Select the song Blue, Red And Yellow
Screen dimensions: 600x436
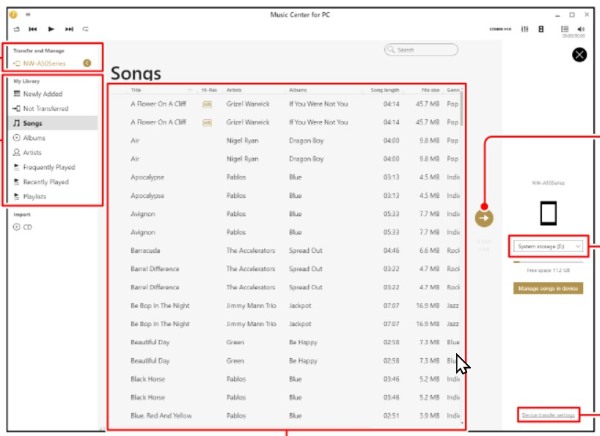point(161,416)
